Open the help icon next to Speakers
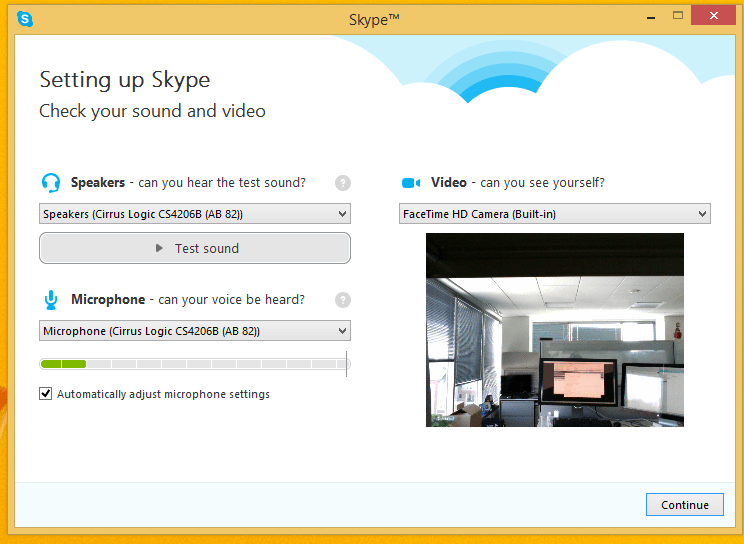 click(343, 183)
